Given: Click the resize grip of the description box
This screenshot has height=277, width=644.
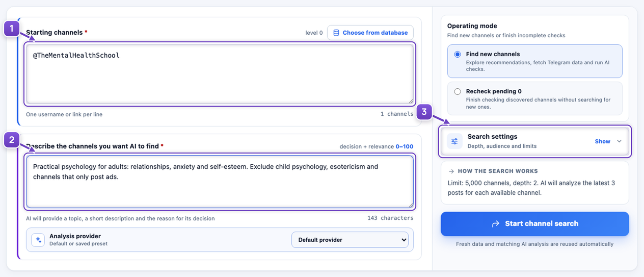Looking at the screenshot, I should [410, 205].
